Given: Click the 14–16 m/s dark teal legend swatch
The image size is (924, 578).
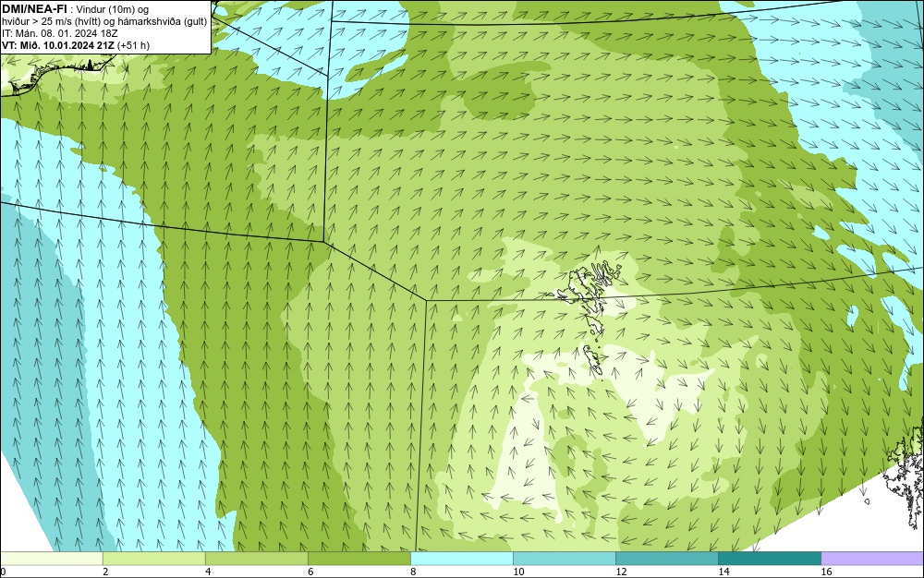Looking at the screenshot, I should click(x=769, y=559).
